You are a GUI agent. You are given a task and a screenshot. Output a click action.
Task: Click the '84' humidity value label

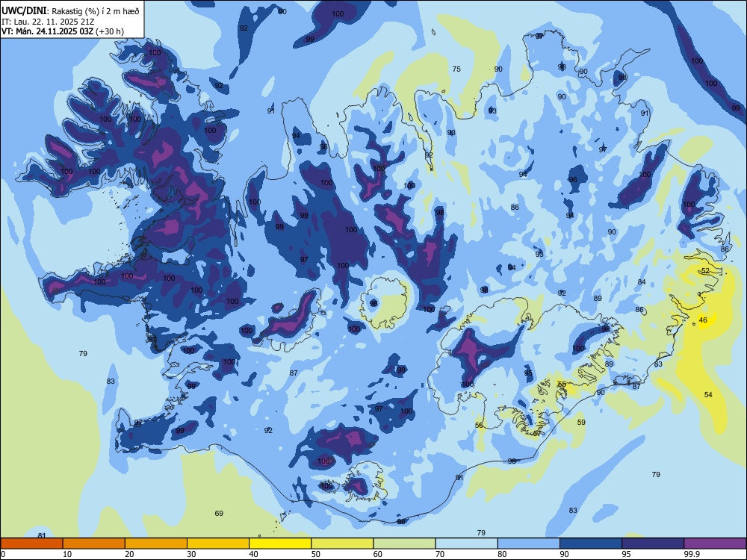click(642, 282)
